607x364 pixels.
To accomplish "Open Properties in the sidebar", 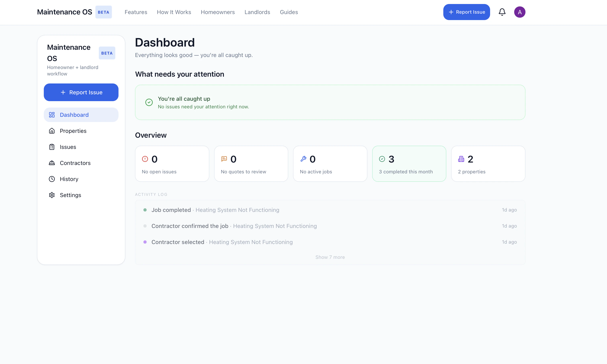I will coord(73,131).
